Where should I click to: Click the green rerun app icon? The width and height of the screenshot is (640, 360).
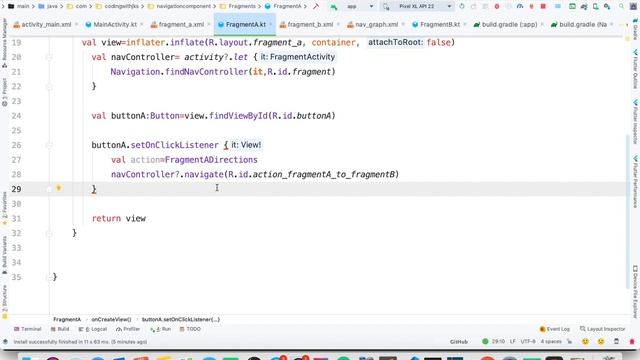(462, 7)
